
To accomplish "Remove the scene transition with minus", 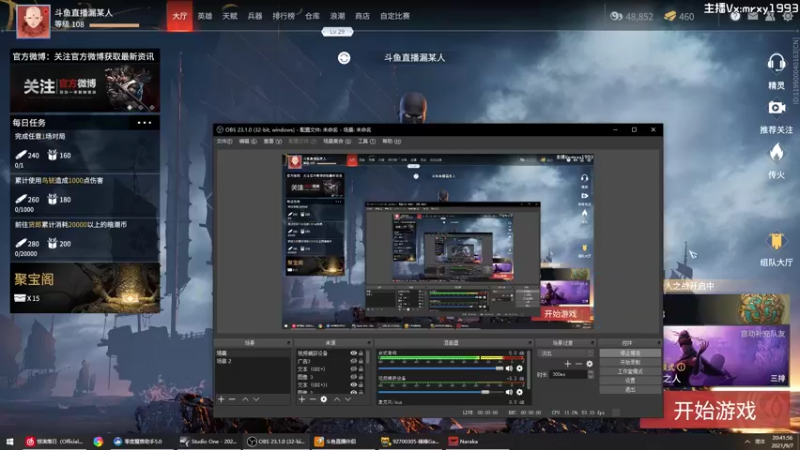I will [x=579, y=364].
